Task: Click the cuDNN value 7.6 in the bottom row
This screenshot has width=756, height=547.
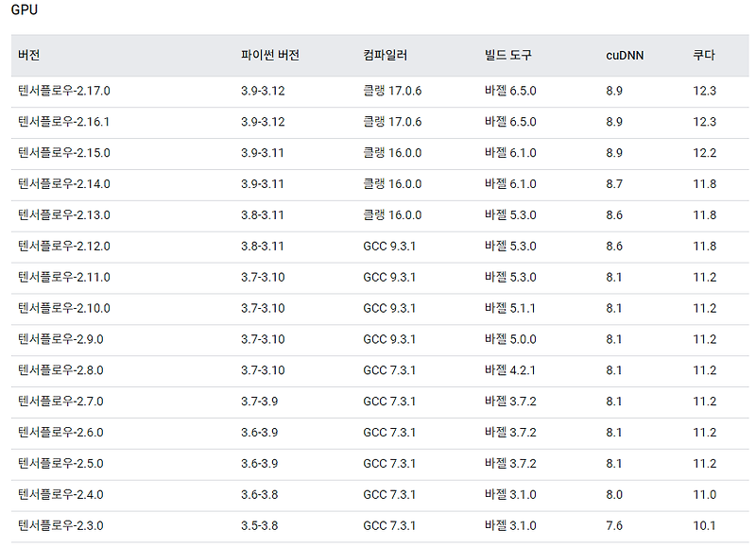Action: pos(616,524)
